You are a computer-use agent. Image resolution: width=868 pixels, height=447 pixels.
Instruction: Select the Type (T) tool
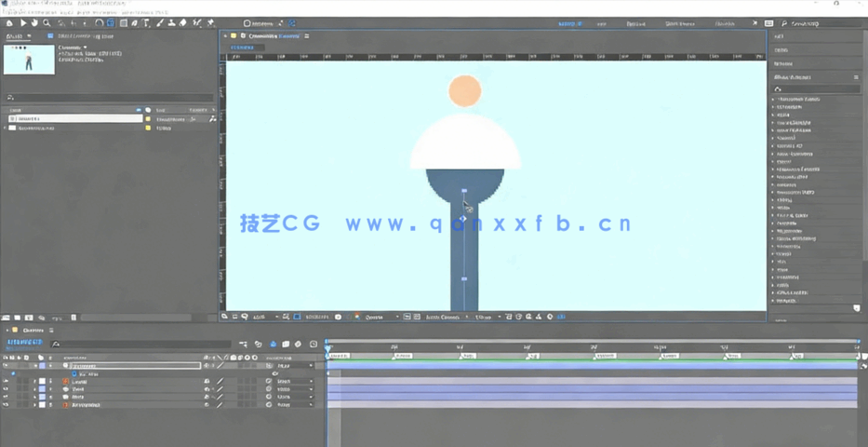pos(148,22)
